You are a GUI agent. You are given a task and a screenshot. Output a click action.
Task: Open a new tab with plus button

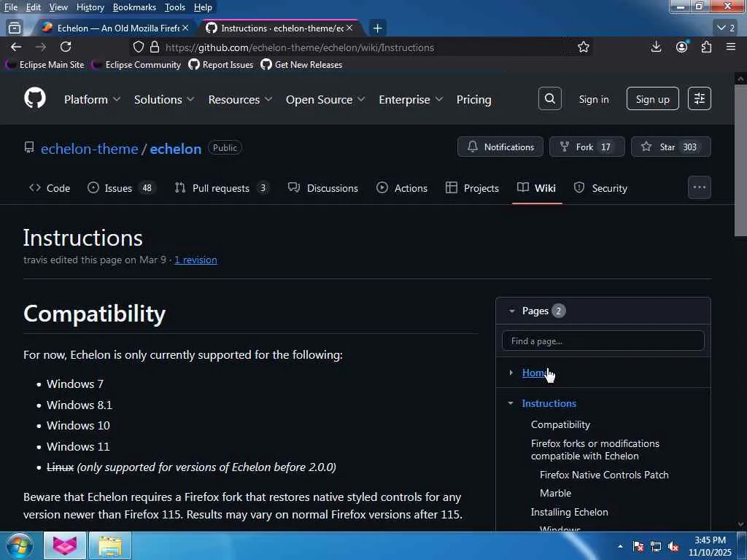tap(377, 28)
